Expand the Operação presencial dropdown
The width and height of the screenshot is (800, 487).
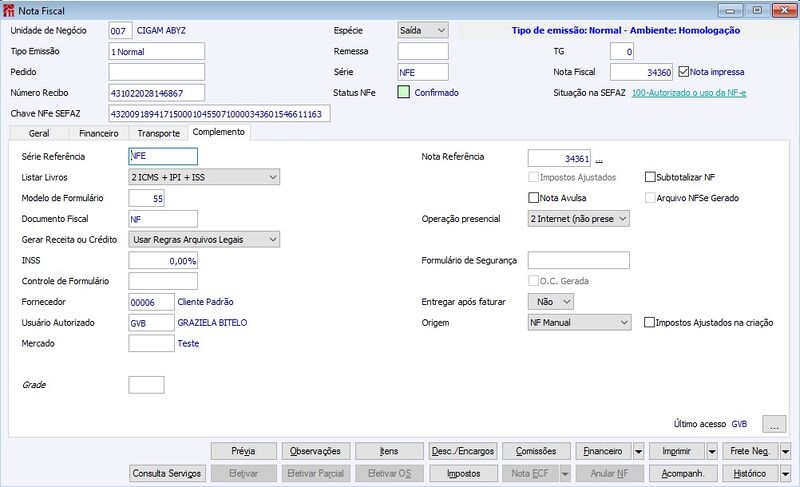coord(579,218)
